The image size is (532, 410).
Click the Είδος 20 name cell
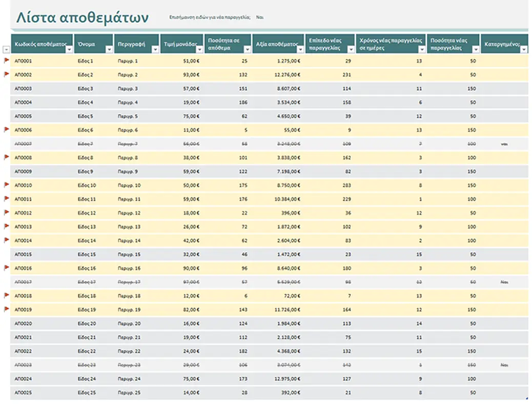[x=87, y=323]
